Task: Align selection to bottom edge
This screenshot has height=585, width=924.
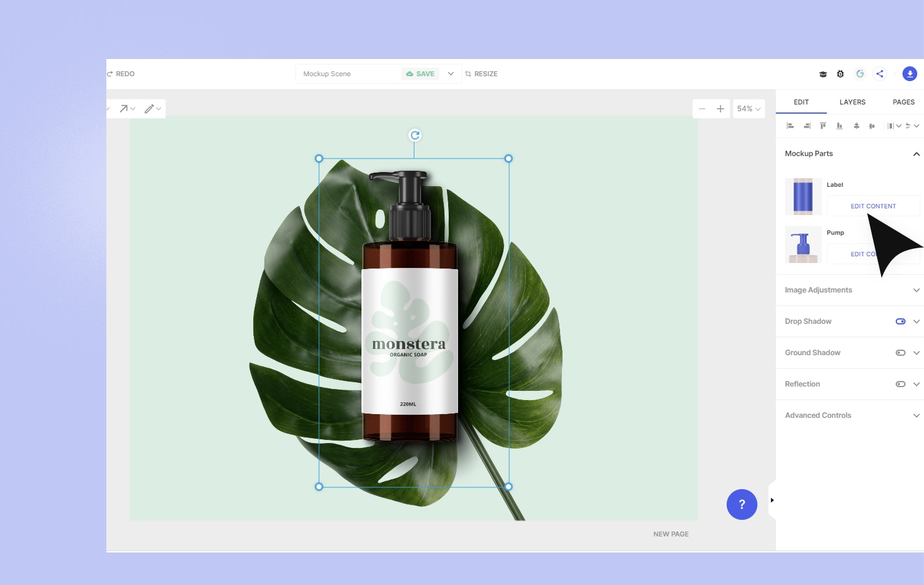Action: (839, 126)
